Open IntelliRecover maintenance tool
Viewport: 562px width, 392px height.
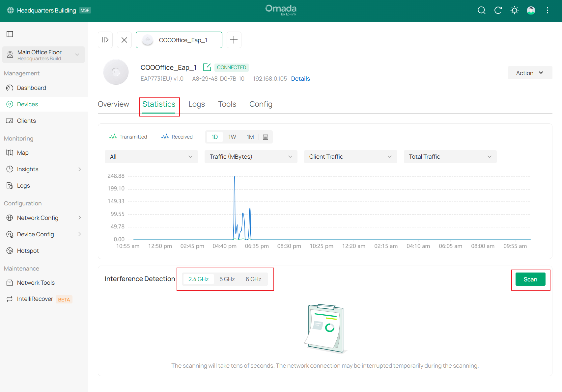tap(35, 299)
